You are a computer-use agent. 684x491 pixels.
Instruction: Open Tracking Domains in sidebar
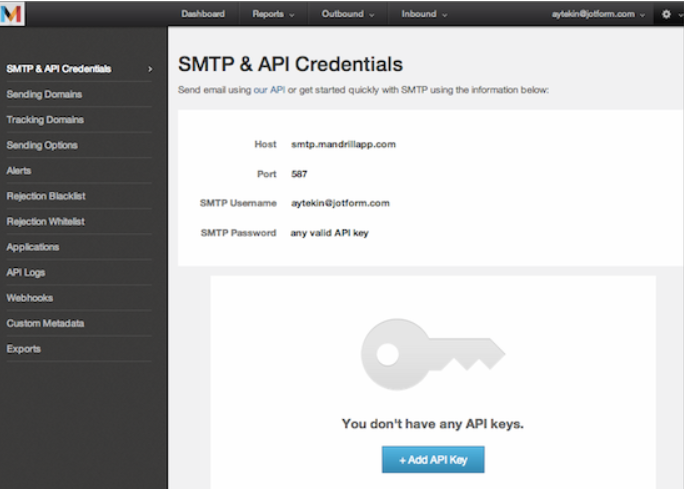point(45,120)
